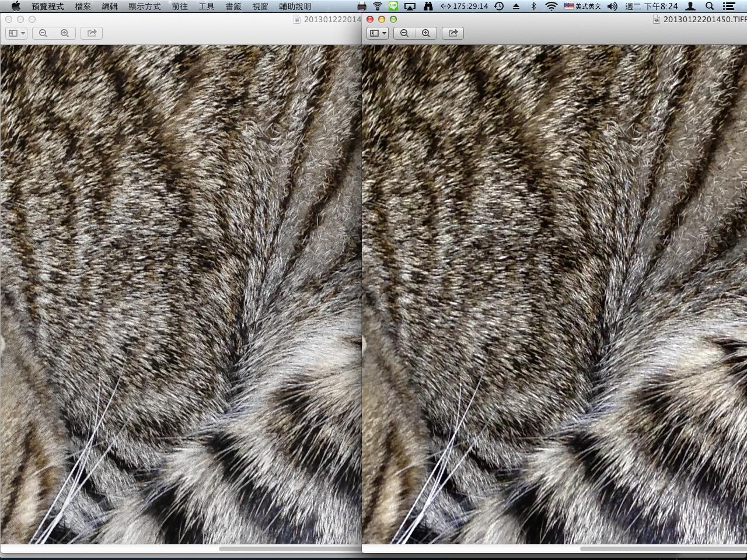
Task: Open the volume control in menu bar
Action: (x=612, y=6)
